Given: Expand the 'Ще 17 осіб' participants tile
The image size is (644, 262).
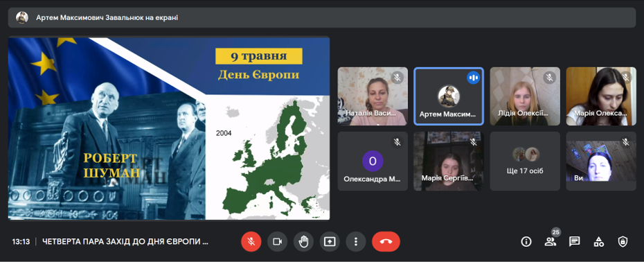Looking at the screenshot, I should click(x=525, y=161).
